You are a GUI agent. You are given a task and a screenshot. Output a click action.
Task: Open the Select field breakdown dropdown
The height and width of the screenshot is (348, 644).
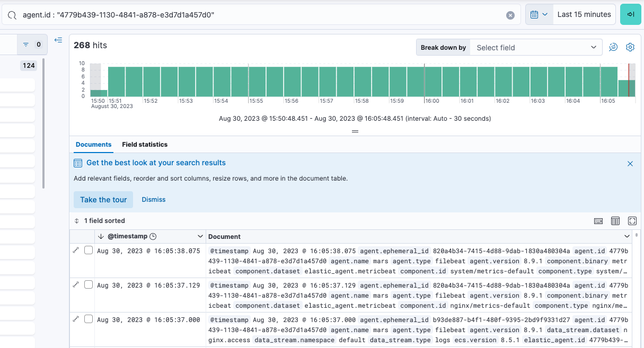click(535, 47)
